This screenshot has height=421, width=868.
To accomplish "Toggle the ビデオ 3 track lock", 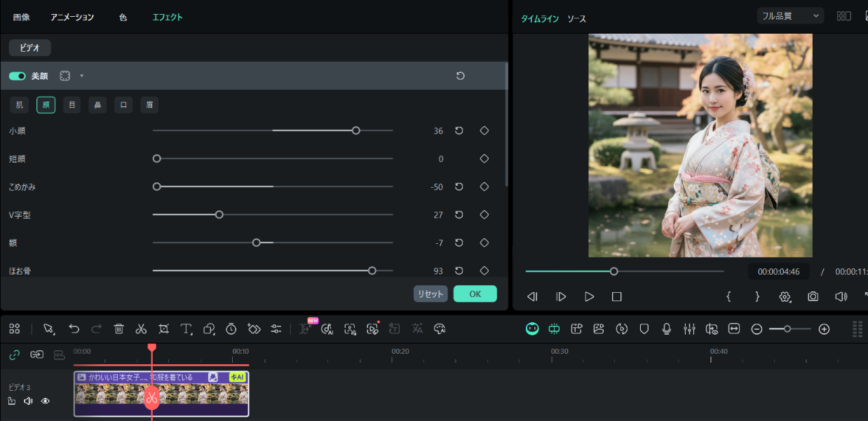I will point(12,401).
